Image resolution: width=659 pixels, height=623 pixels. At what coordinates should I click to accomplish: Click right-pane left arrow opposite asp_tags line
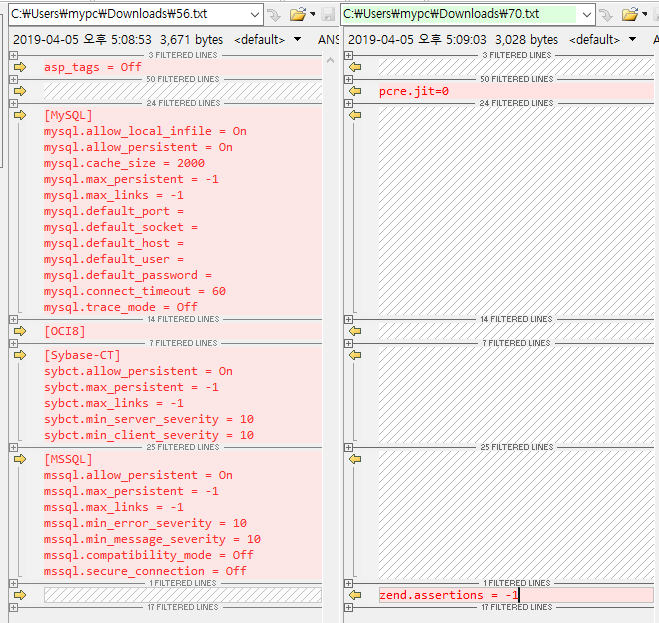point(355,67)
